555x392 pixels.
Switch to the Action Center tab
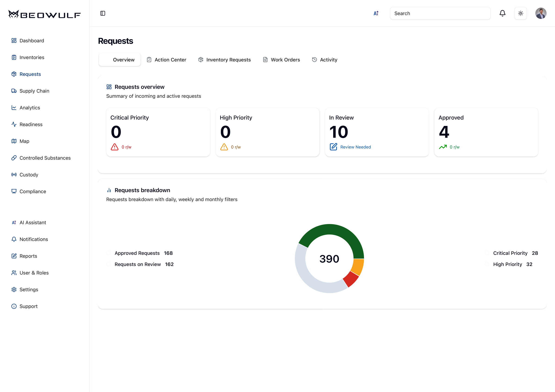[x=166, y=60]
